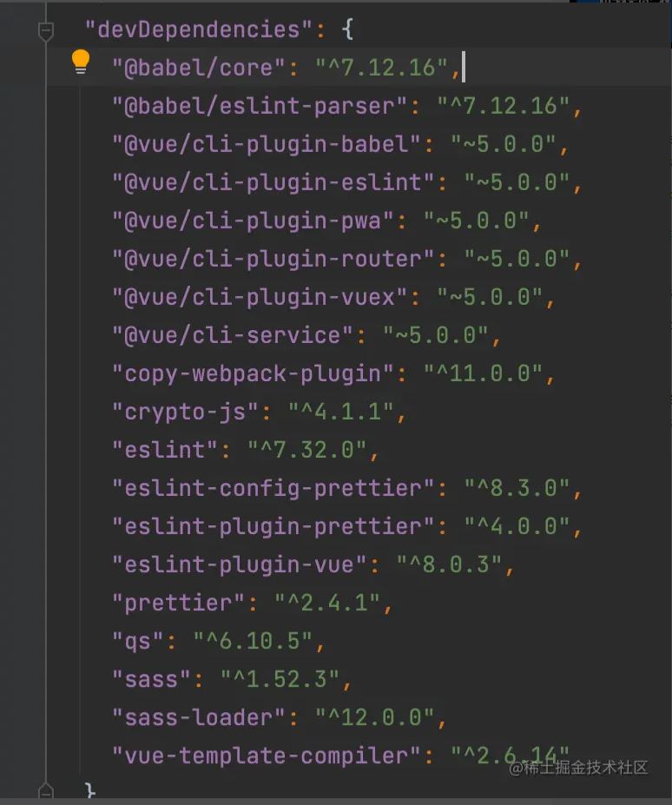This screenshot has width=672, height=805.
Task: Click the "@babel/eslint-parser" package name
Action: click(260, 106)
